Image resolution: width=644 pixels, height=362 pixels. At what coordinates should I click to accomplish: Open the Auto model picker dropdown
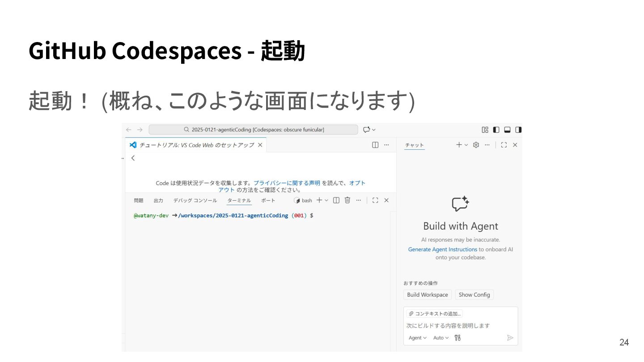[x=441, y=338]
